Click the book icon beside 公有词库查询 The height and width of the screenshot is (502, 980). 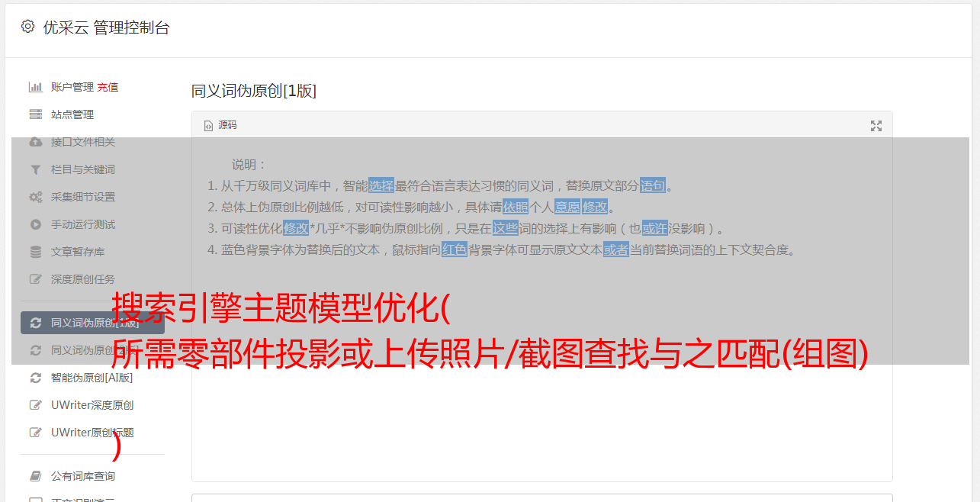35,476
